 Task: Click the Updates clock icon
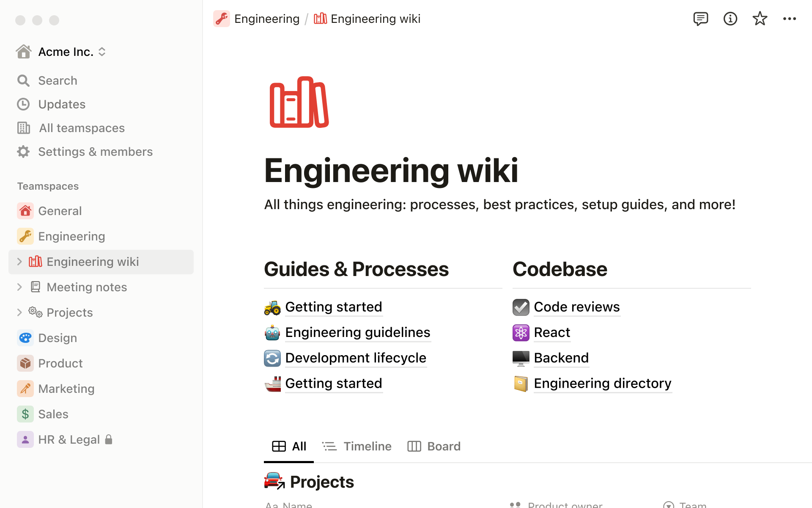tap(23, 104)
